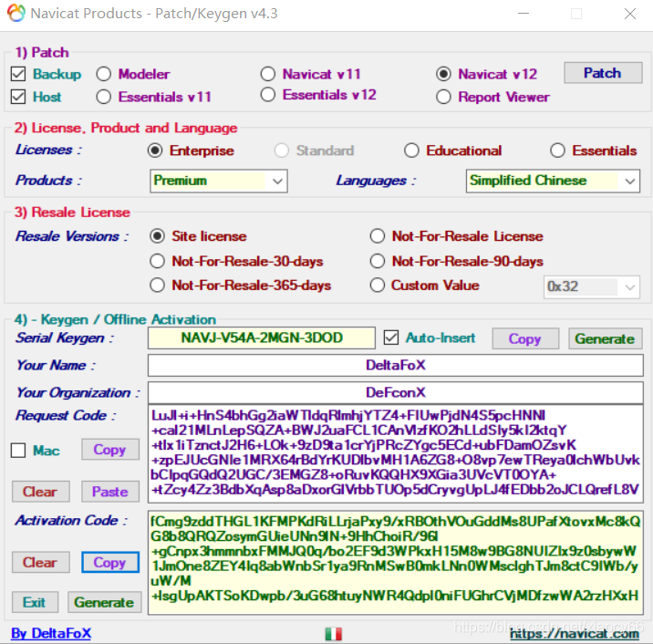The image size is (653, 644).
Task: Select Enterprise license radio button
Action: pyautogui.click(x=155, y=151)
